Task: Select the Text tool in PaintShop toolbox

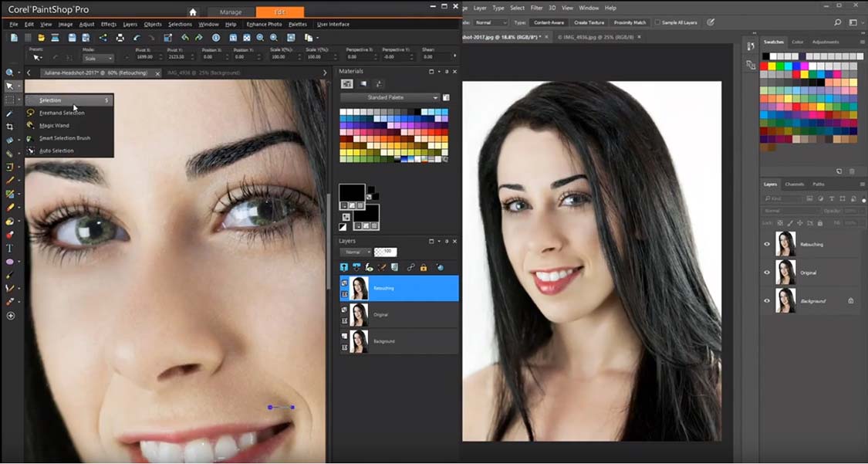Action: (9, 248)
